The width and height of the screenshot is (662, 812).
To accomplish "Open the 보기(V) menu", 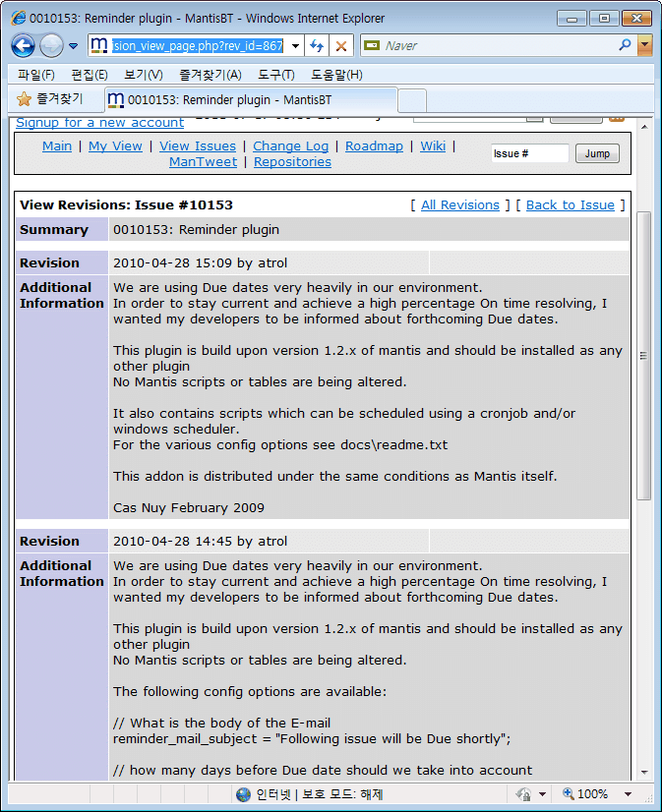I will click(143, 75).
